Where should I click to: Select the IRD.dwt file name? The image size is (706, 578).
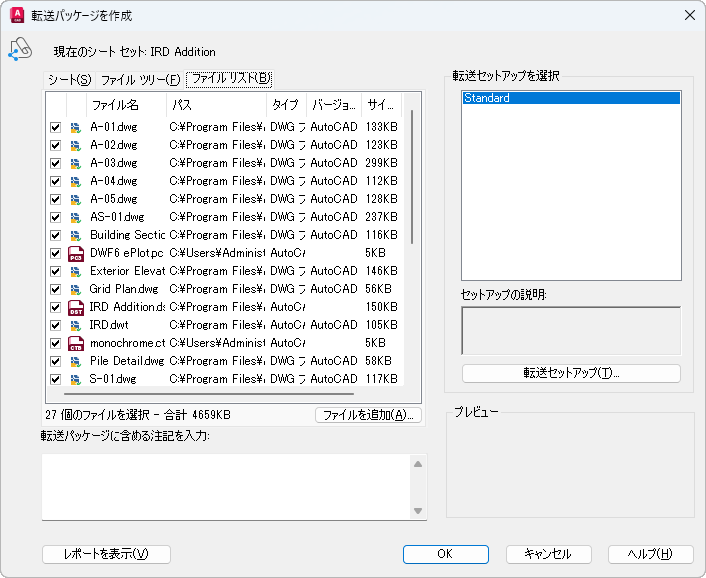tap(109, 325)
